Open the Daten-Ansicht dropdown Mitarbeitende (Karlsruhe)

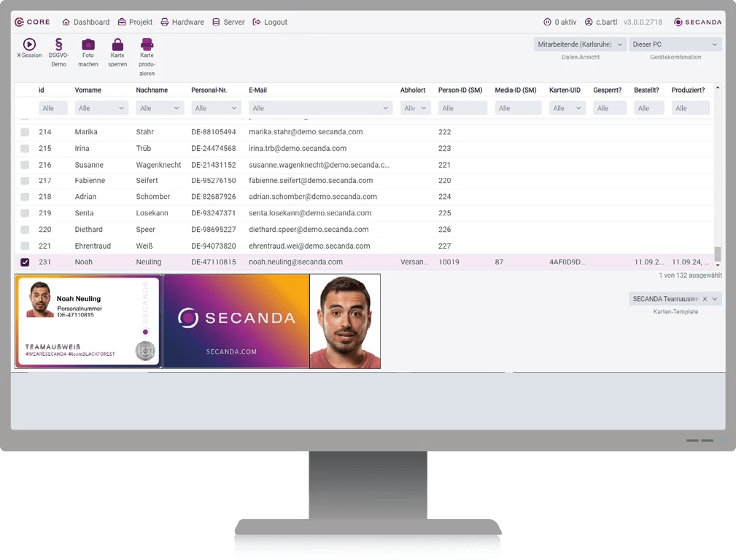click(580, 44)
